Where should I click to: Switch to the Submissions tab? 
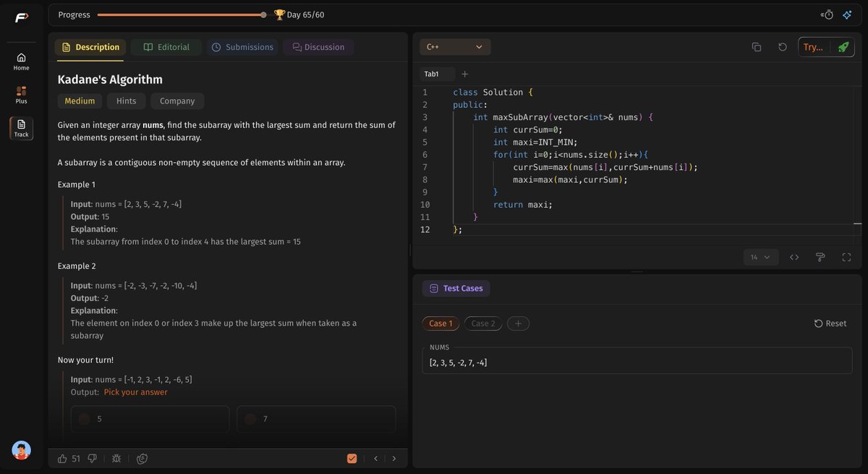tap(242, 47)
